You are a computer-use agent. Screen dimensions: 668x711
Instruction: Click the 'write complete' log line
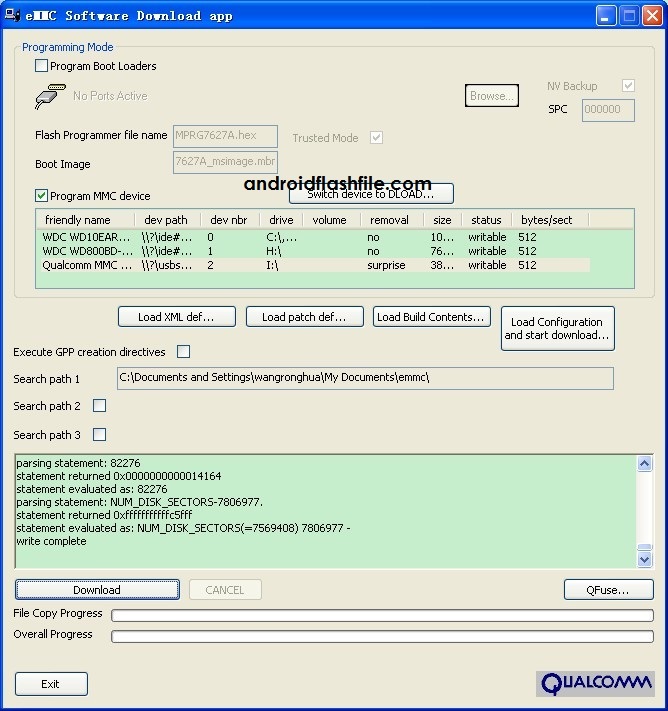[x=51, y=541]
